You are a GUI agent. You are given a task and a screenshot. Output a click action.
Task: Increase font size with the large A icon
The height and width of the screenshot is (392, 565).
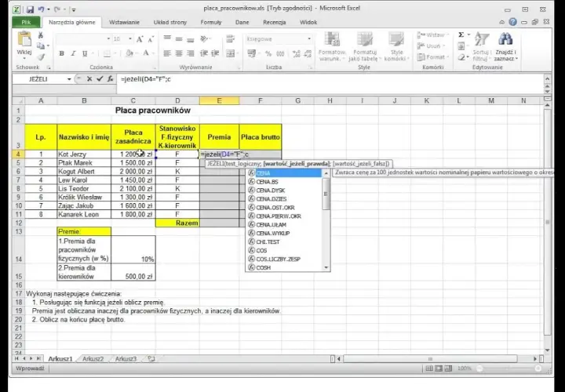click(140, 39)
